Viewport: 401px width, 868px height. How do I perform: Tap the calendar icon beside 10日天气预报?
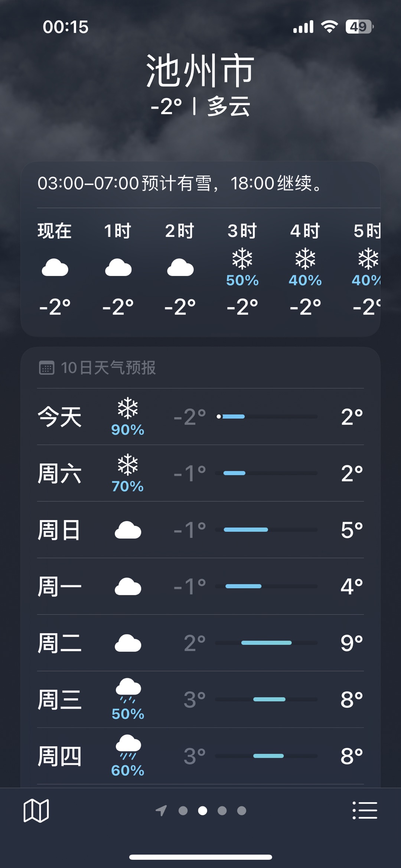[x=47, y=368]
